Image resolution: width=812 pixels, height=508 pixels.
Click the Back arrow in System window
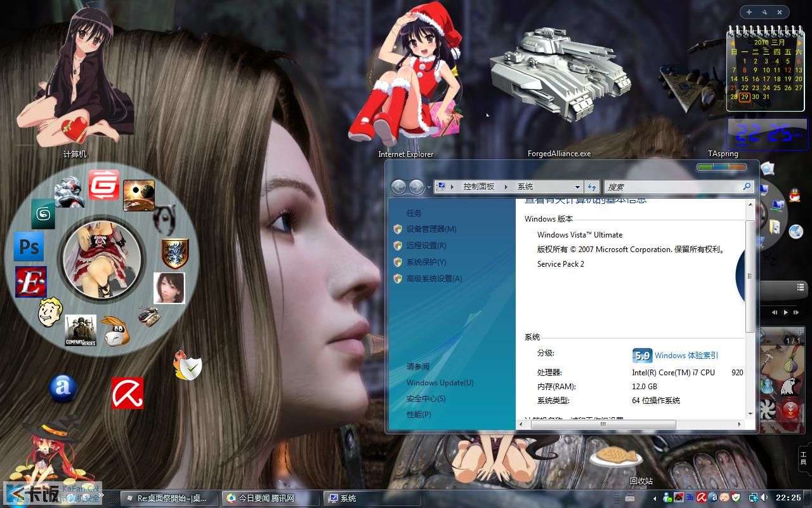pyautogui.click(x=398, y=187)
